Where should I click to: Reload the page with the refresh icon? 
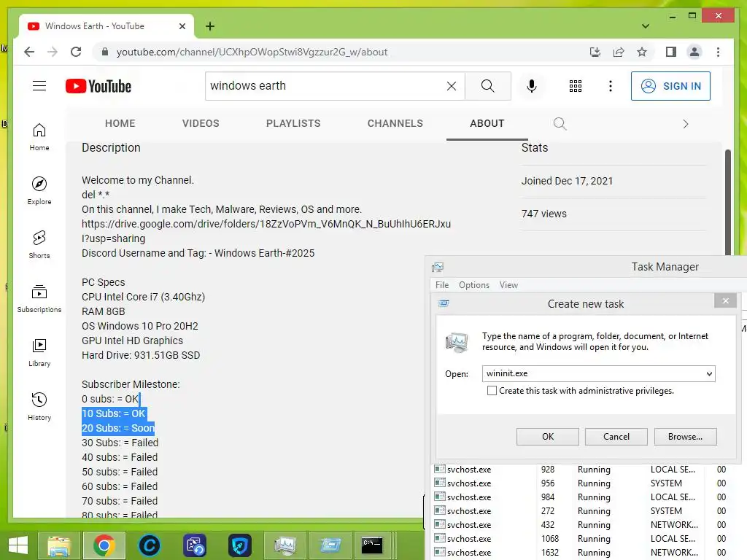click(x=76, y=52)
